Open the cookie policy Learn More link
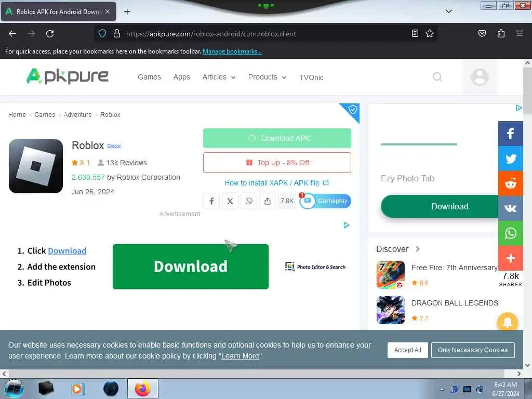Image resolution: width=532 pixels, height=399 pixels. (240, 356)
